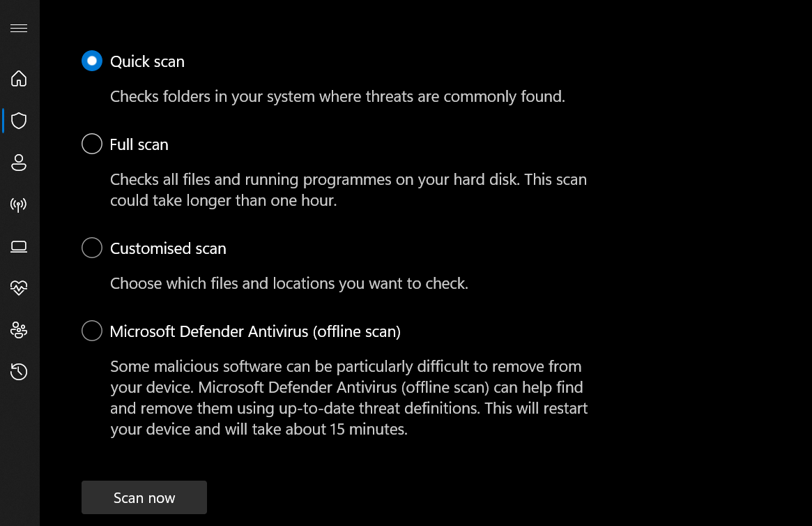Click the offline scan description paragraph
The image size is (812, 526).
click(x=348, y=398)
